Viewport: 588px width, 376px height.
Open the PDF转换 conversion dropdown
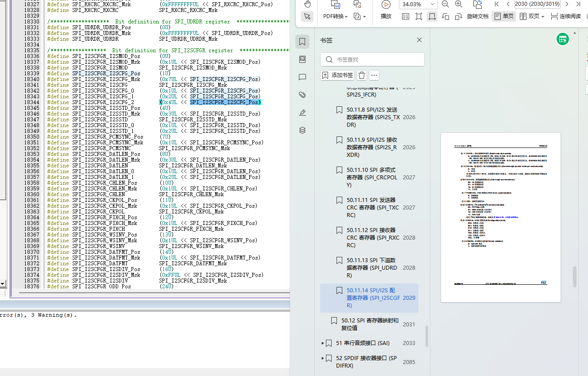click(x=335, y=16)
